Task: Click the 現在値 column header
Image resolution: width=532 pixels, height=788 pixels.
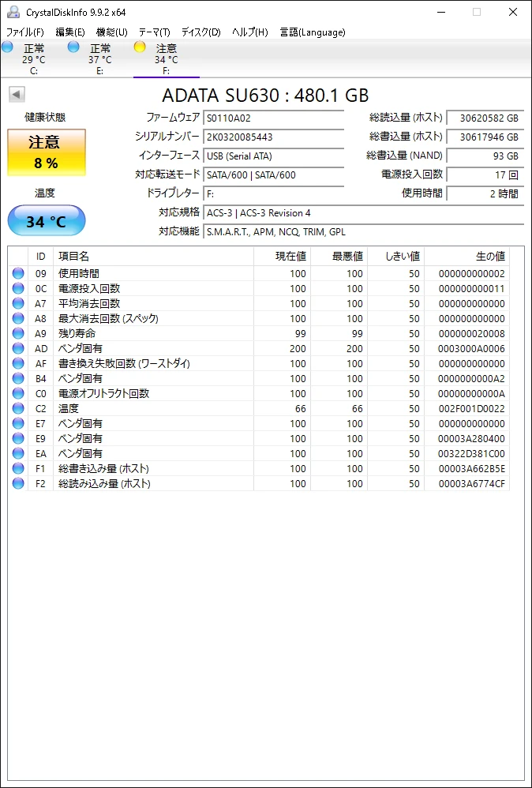Action: click(283, 257)
